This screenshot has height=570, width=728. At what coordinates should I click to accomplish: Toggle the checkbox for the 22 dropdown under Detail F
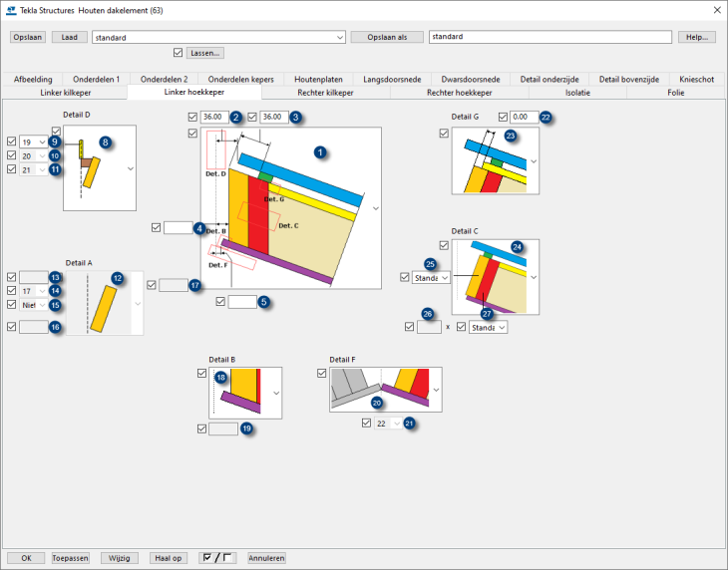[x=366, y=423]
